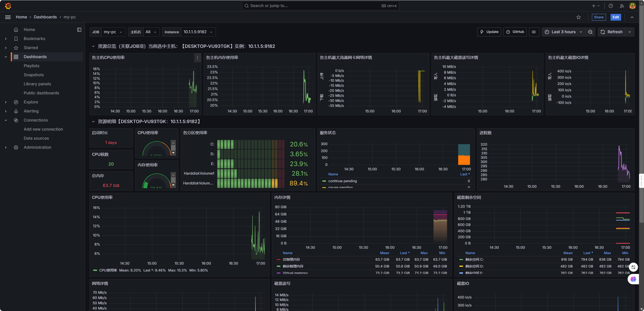Click the Administration gear icon

point(16,147)
